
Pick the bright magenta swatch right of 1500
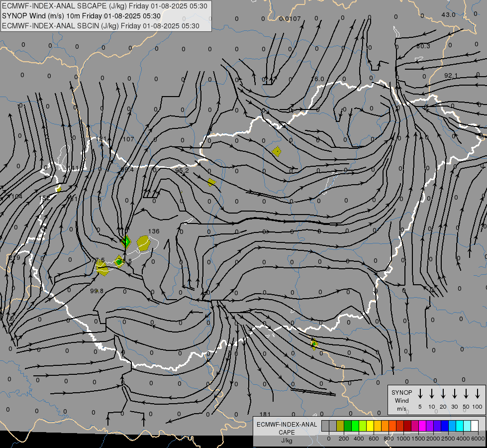pos(422,426)
